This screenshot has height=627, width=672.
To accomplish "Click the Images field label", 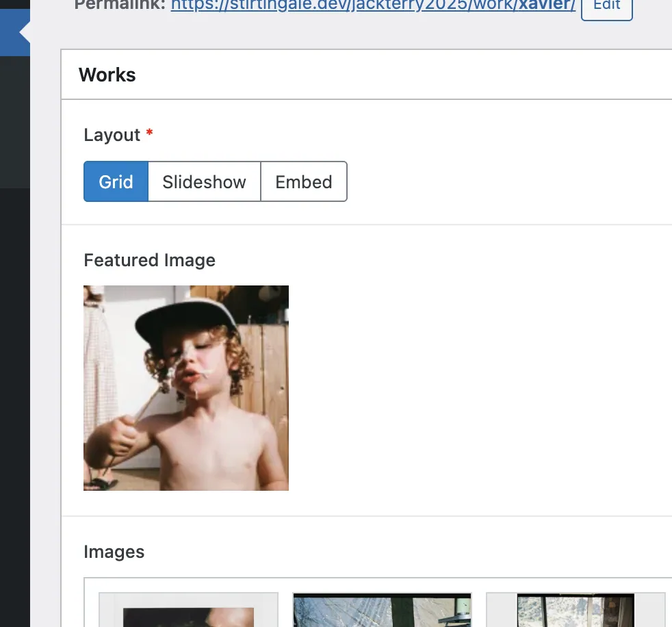I will [x=114, y=552].
